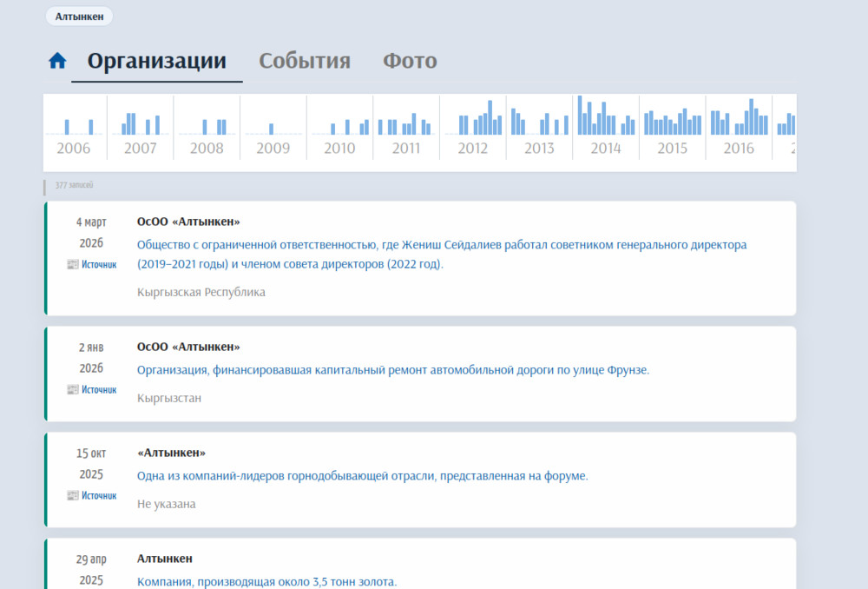Select year 2016 on the timeline
Image resolution: width=868 pixels, height=589 pixels.
(739, 149)
